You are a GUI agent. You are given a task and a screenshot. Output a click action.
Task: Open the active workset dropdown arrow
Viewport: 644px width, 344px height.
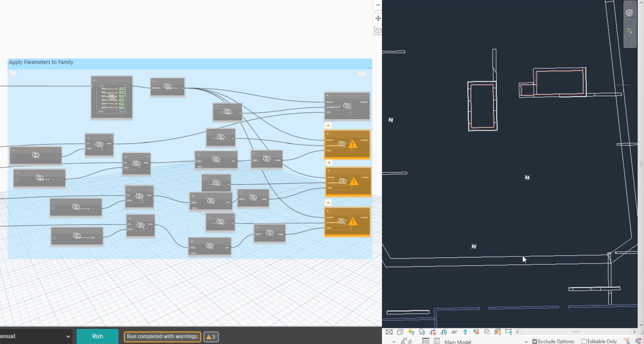click(x=394, y=342)
